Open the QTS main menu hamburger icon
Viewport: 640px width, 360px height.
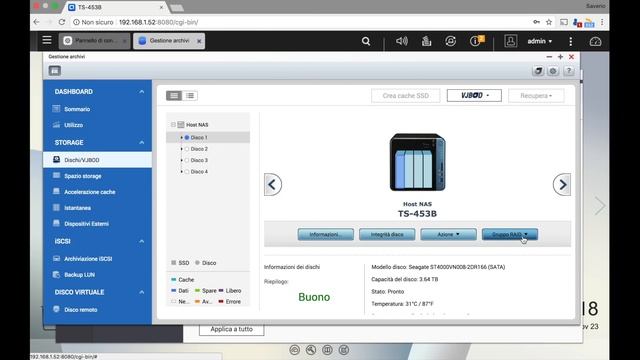[47, 40]
